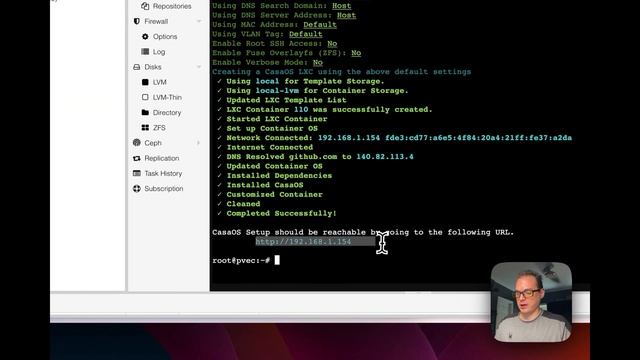This screenshot has height=360, width=640.
Task: Open the LVM page
Action: click(x=160, y=82)
